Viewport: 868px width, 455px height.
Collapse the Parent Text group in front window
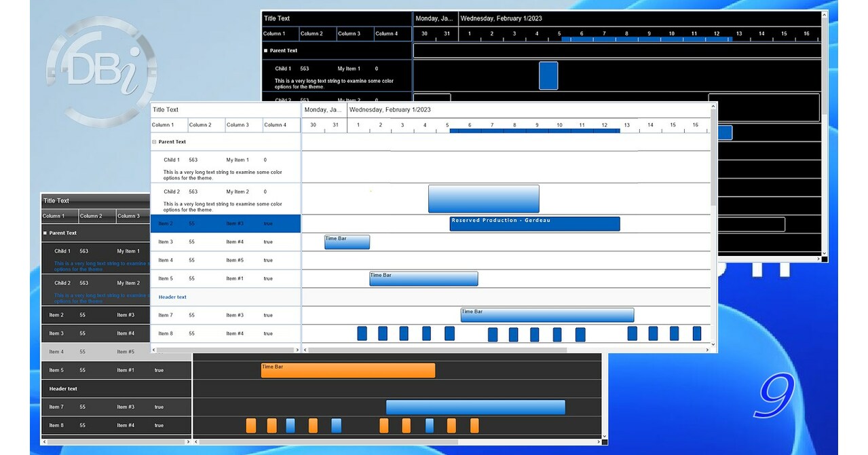pyautogui.click(x=154, y=142)
